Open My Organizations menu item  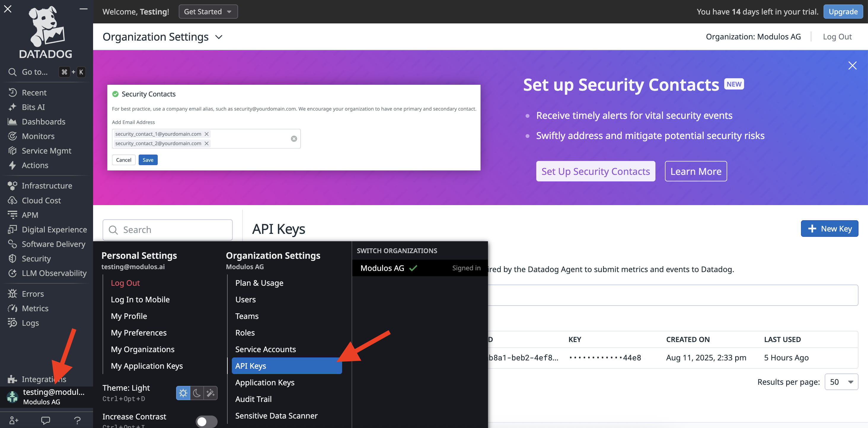pyautogui.click(x=143, y=349)
